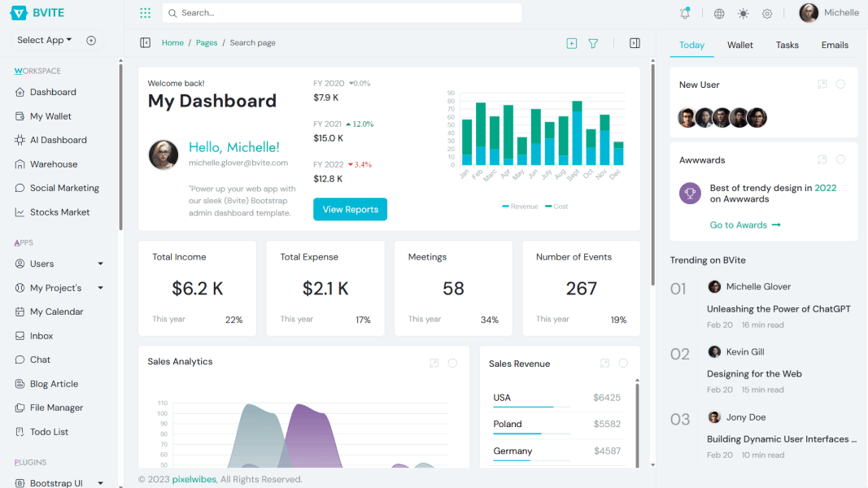This screenshot has width=868, height=488.
Task: Check the notification bell
Action: (x=684, y=12)
